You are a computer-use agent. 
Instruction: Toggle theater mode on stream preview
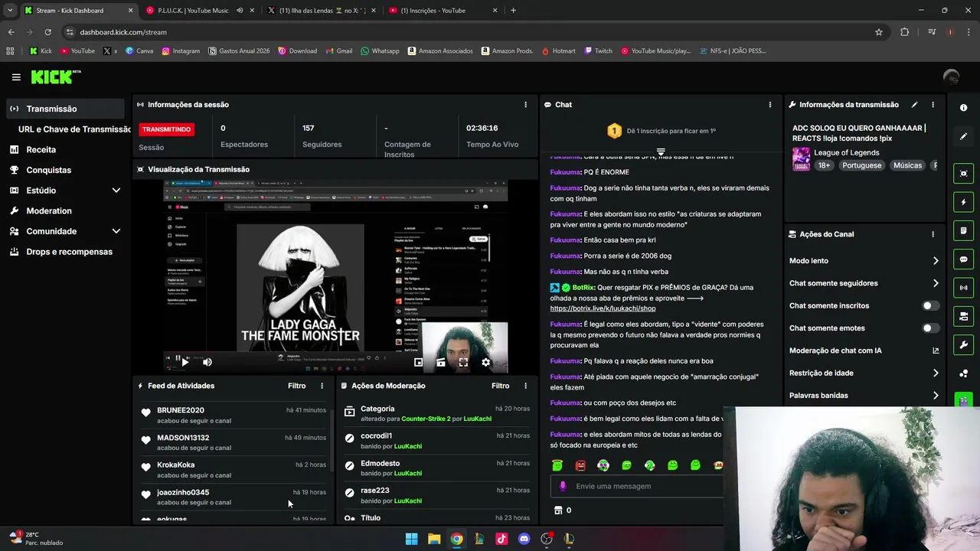pyautogui.click(x=441, y=363)
